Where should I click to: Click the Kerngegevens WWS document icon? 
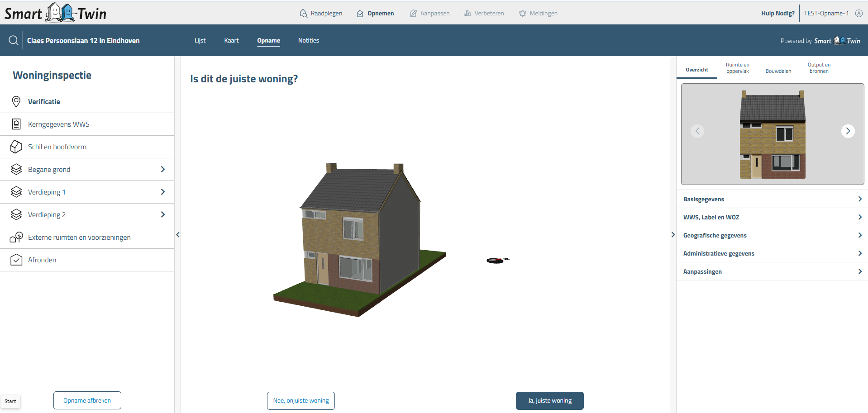click(x=16, y=124)
